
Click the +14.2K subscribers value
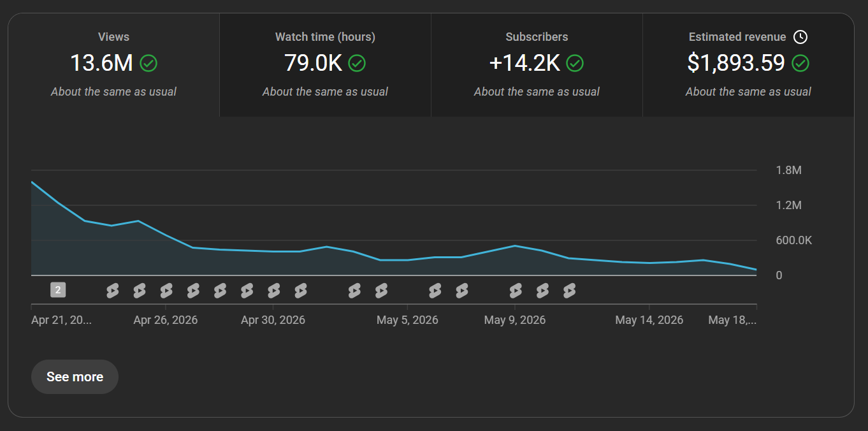524,63
